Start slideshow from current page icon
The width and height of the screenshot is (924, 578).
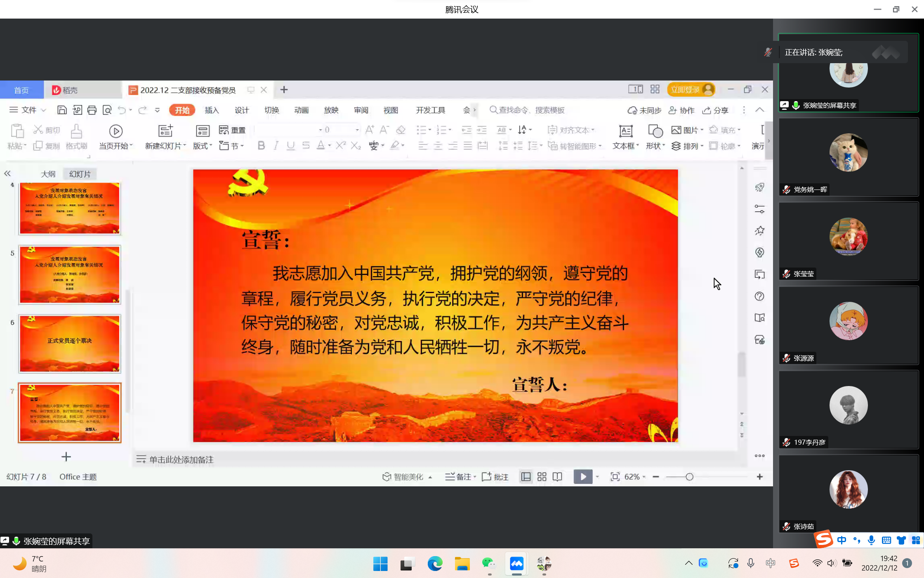115,131
